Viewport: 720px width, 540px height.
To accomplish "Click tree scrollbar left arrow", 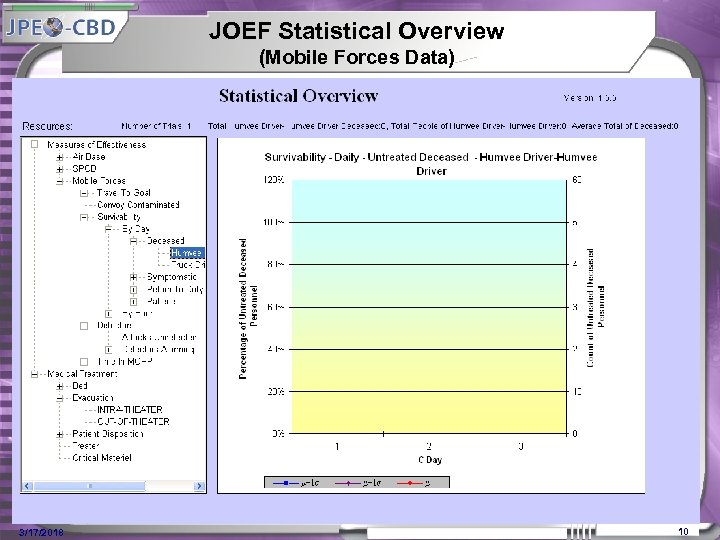I will 28,486.
